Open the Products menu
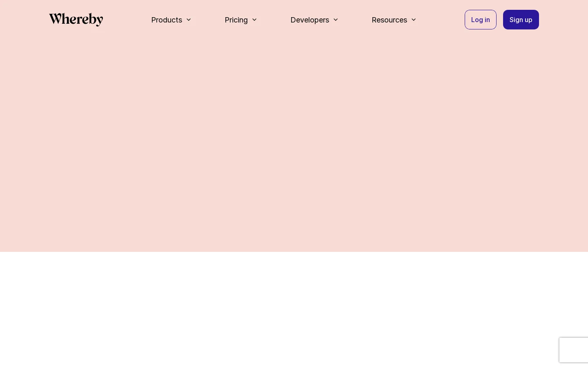The height and width of the screenshot is (368, 588). click(x=167, y=20)
